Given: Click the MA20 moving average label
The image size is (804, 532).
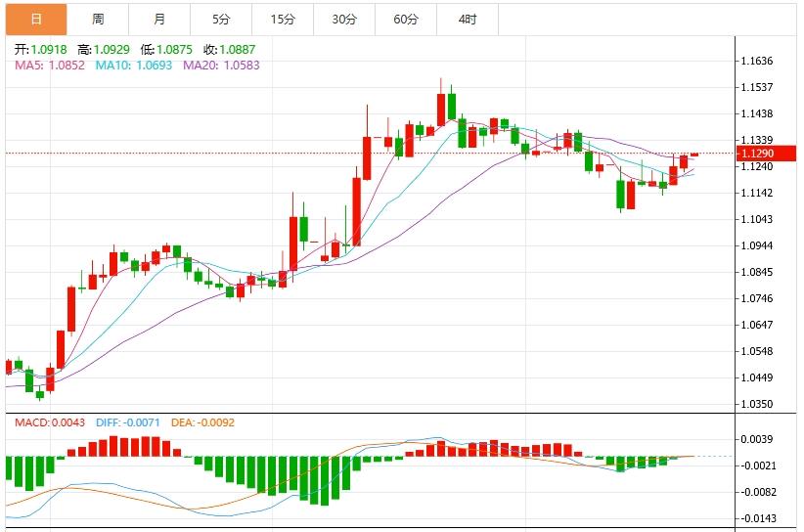Looking at the screenshot, I should pyautogui.click(x=220, y=65).
